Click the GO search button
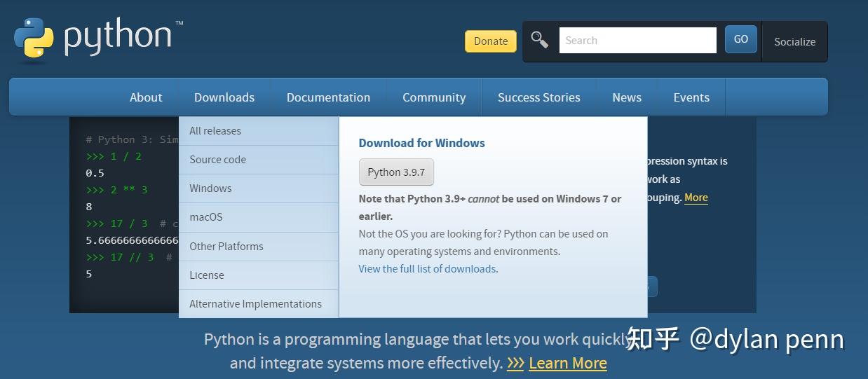 [x=740, y=40]
